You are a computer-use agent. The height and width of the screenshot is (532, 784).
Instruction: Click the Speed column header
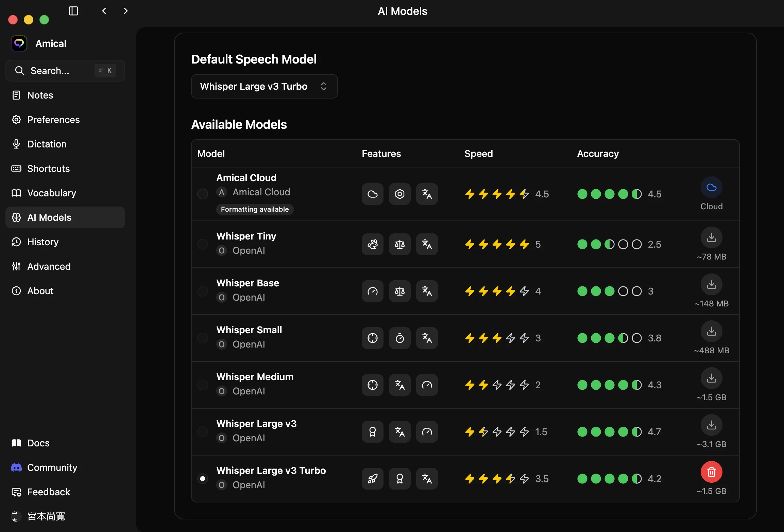click(478, 154)
